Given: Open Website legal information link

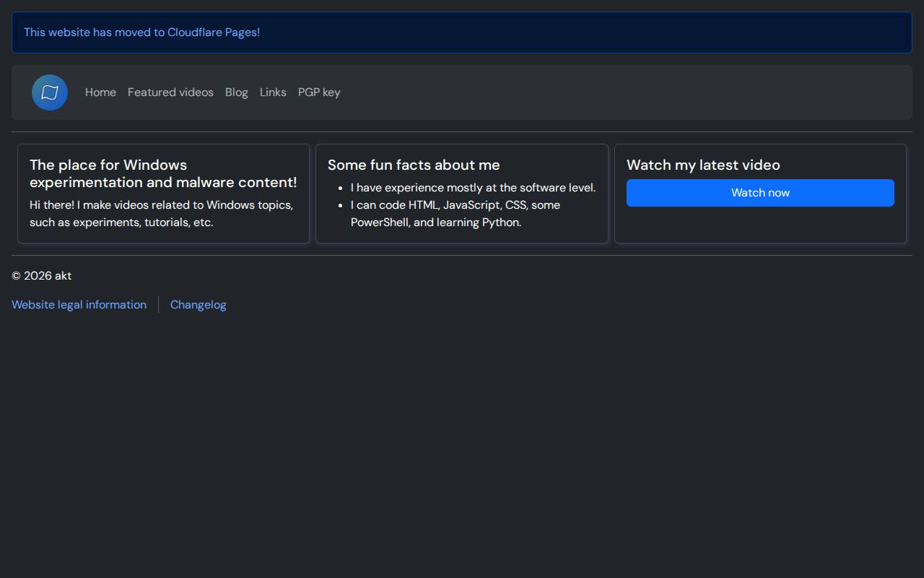Looking at the screenshot, I should pos(79,305).
